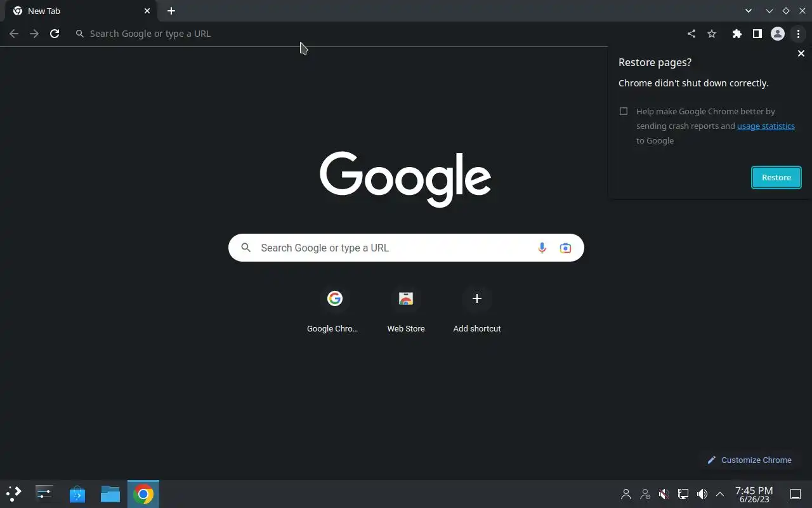This screenshot has height=508, width=812.
Task: Click the Restore button
Action: pyautogui.click(x=776, y=177)
